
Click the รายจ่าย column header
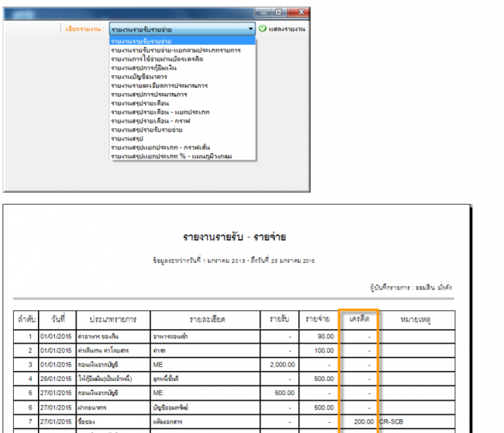coord(318,320)
